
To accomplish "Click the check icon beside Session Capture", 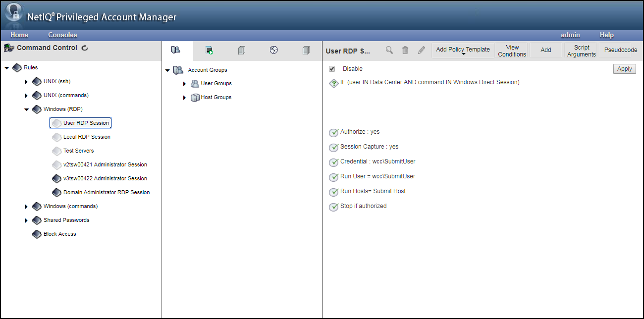I will click(334, 147).
